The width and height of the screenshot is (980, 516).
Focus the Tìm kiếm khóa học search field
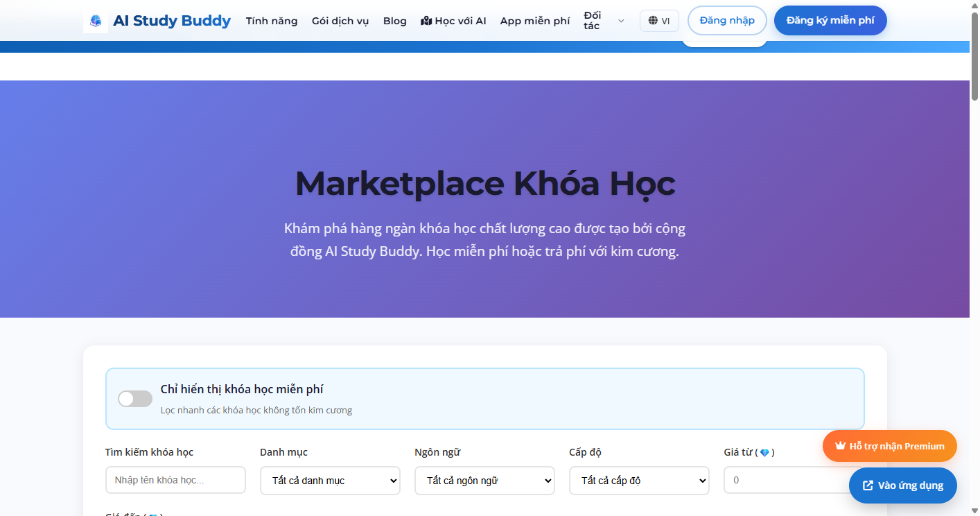(175, 480)
